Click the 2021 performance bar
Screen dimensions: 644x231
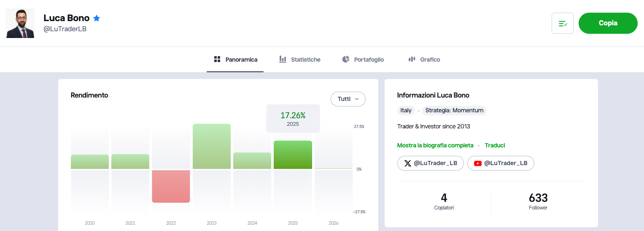point(130,161)
